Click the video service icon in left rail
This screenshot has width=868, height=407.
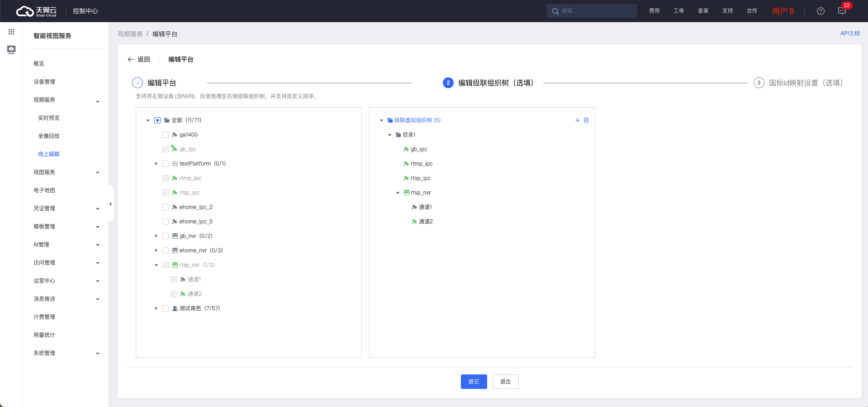point(11,49)
